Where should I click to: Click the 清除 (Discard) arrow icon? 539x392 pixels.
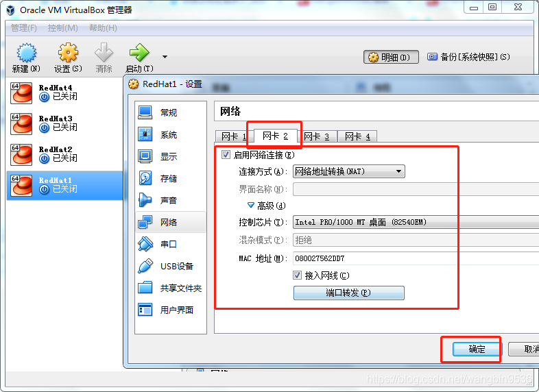pyautogui.click(x=104, y=52)
